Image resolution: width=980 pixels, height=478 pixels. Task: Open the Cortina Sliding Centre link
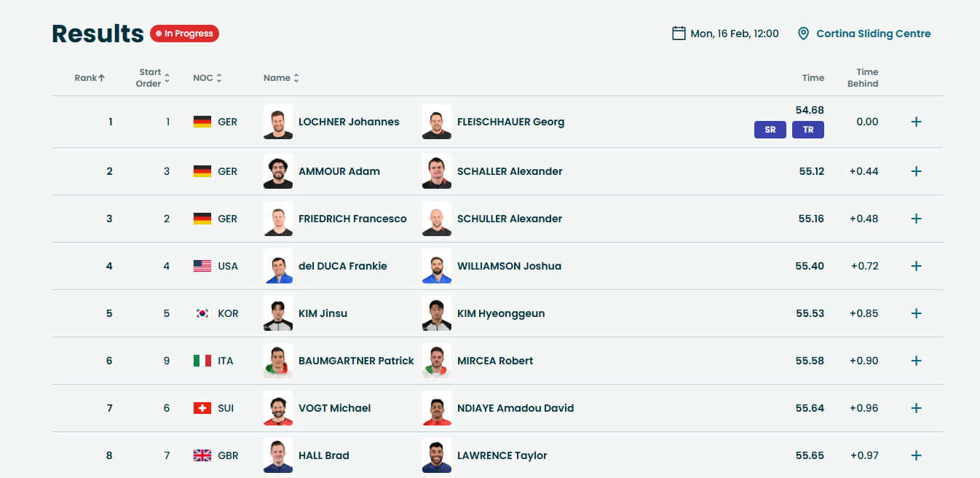tap(873, 34)
